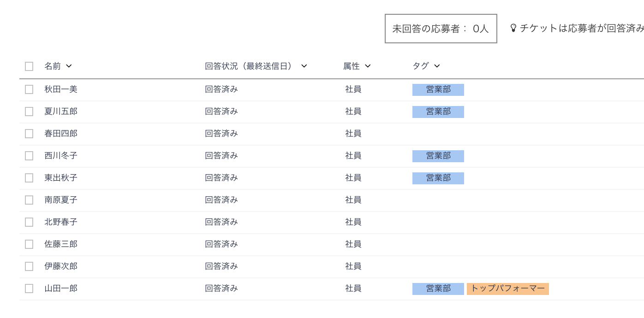Check the box for 秋田一美
Image resolution: width=644 pixels, height=318 pixels.
(x=29, y=89)
